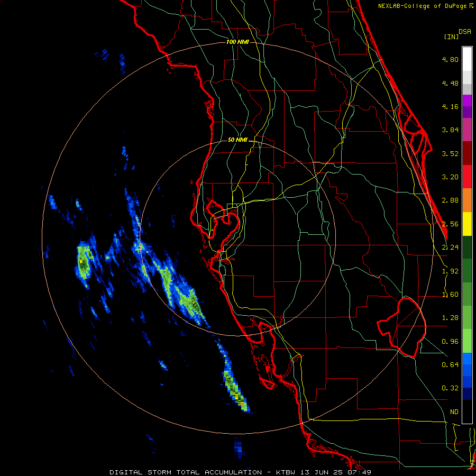Screen dimensions: 476x476
Task: Select the 100 NMI range ring label
Action: click(237, 42)
